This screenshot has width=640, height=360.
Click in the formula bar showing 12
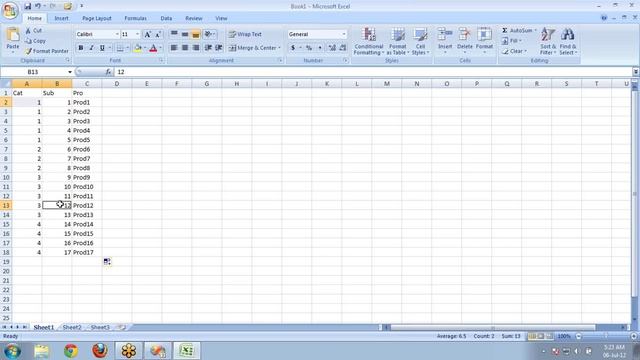(x=373, y=72)
